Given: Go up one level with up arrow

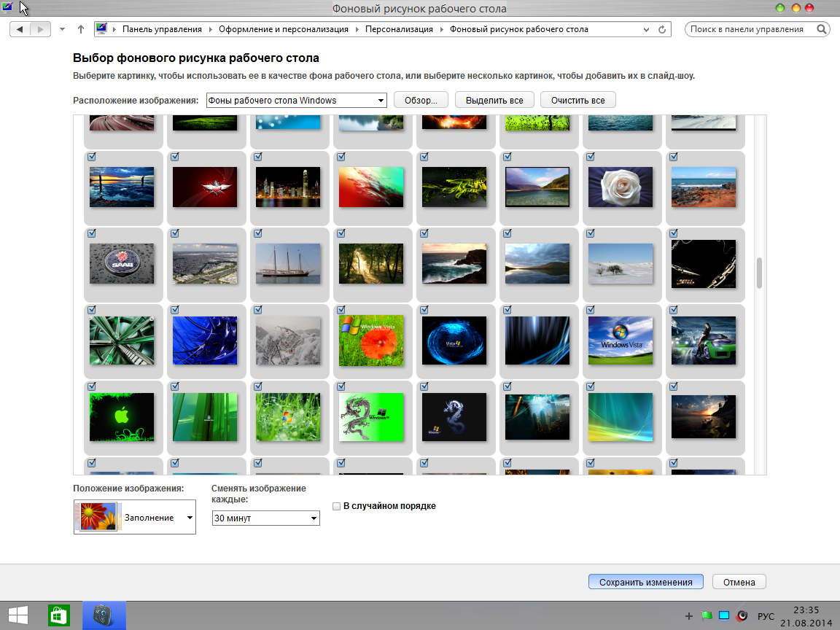Looking at the screenshot, I should coord(81,29).
